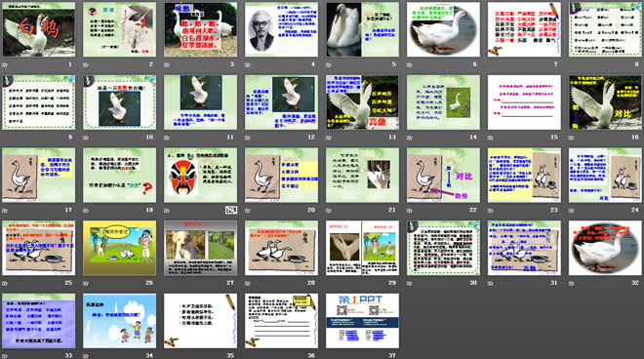Image resolution: width=644 pixels, height=359 pixels.
Task: Click animation star icon under slide 5
Action: (329, 64)
